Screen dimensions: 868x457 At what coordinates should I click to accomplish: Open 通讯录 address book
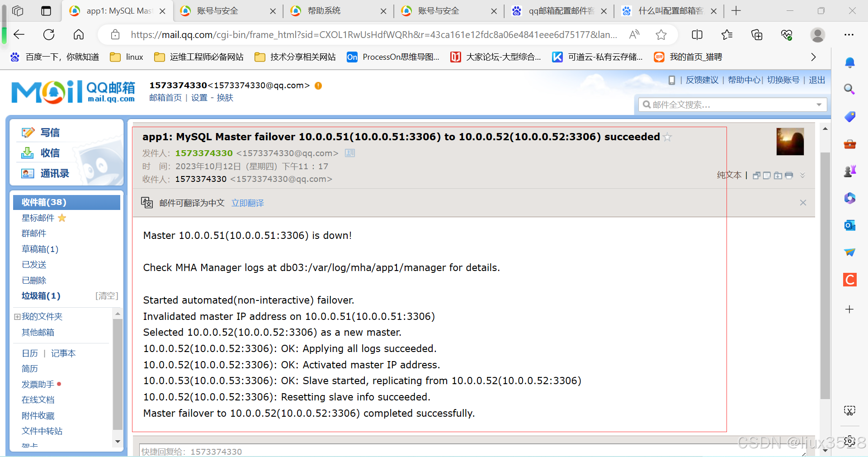pos(45,173)
